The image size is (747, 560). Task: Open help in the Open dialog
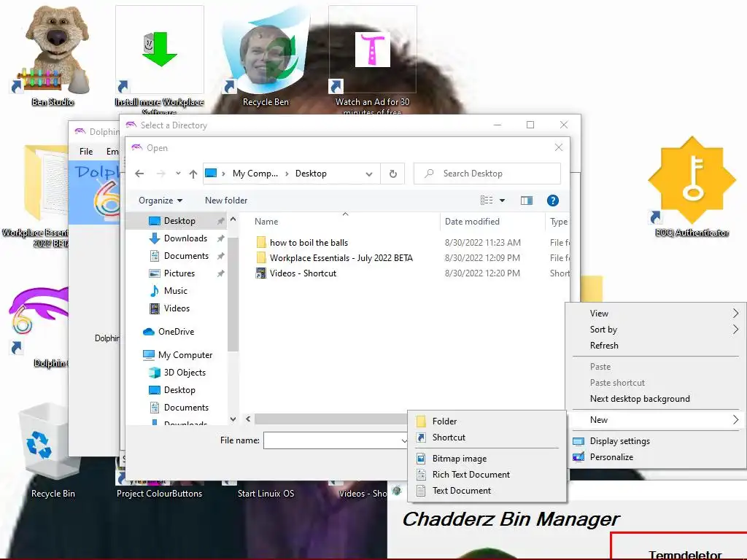click(553, 201)
